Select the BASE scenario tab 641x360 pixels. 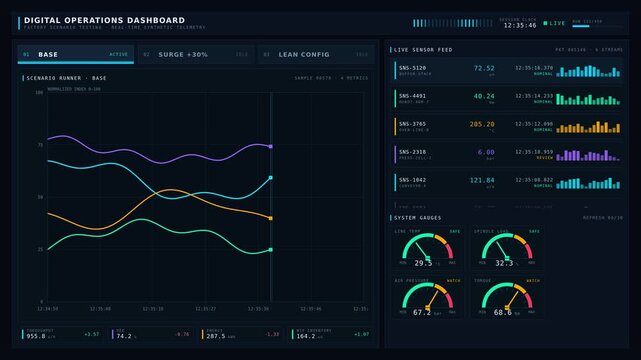(x=76, y=54)
